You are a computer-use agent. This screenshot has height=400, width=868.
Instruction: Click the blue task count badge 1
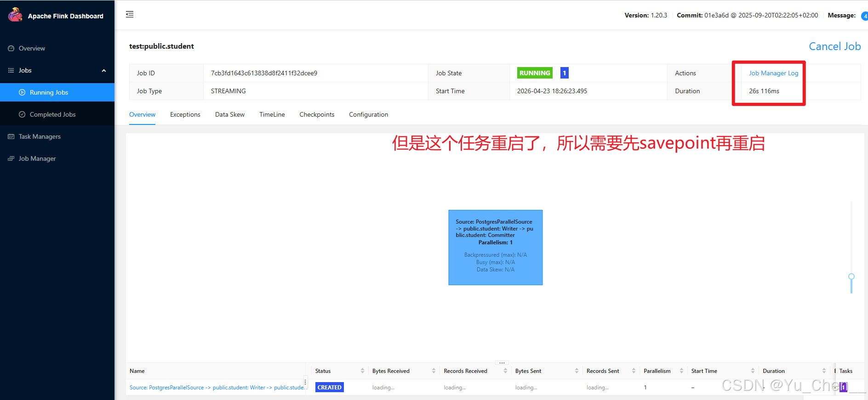tap(565, 73)
